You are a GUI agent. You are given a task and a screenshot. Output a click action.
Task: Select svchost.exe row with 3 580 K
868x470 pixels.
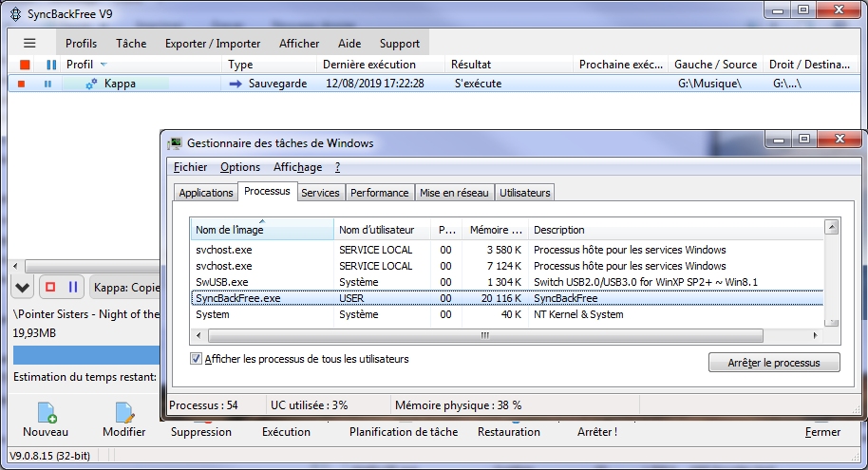507,250
